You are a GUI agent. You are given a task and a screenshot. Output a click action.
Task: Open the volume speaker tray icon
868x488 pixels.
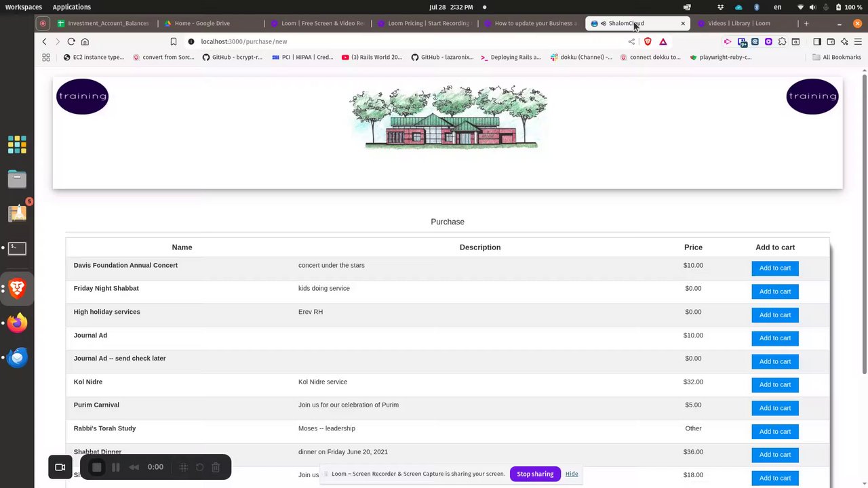pos(813,7)
